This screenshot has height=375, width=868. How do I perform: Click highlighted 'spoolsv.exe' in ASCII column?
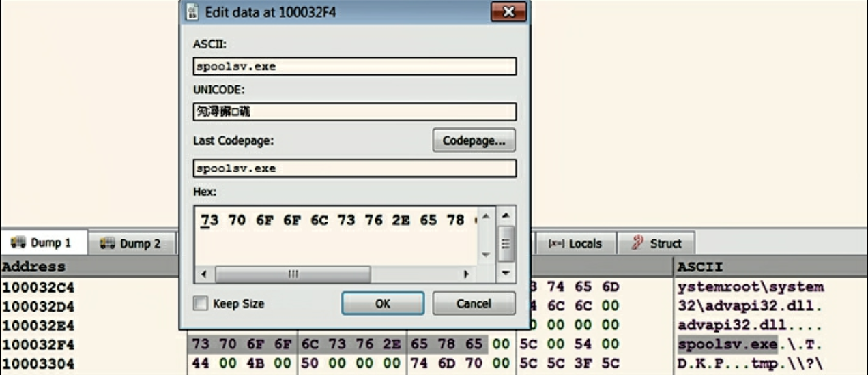[x=727, y=344]
